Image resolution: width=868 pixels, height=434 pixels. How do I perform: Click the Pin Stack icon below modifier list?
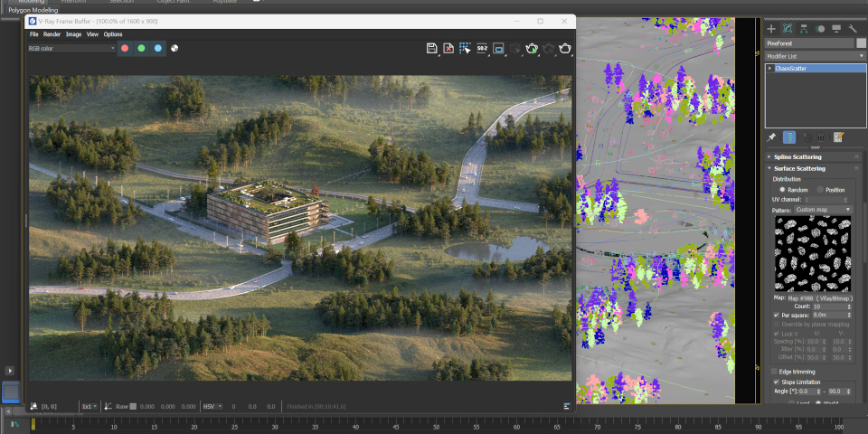pyautogui.click(x=771, y=137)
